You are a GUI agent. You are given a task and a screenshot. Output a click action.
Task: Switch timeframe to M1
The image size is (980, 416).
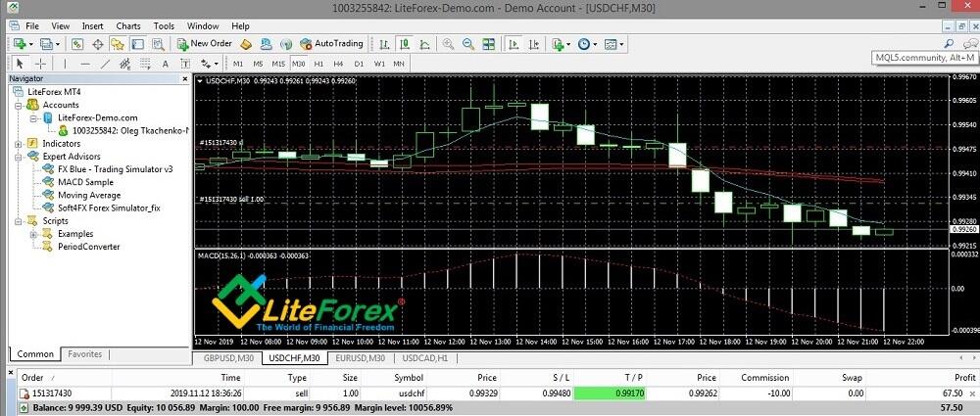point(238,64)
